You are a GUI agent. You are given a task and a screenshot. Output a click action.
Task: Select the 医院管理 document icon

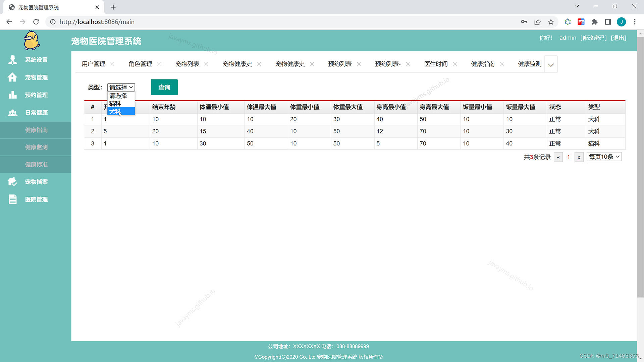tap(12, 199)
